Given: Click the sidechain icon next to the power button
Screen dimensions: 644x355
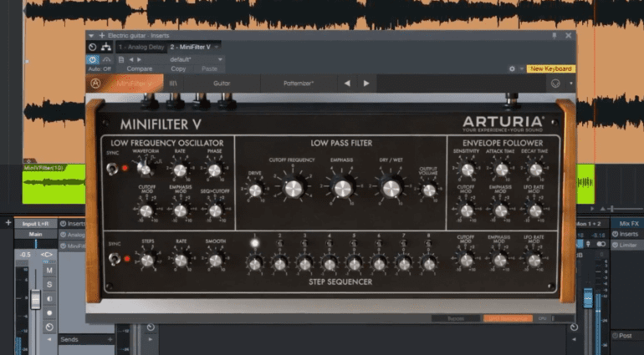Looking at the screenshot, I should tap(106, 60).
